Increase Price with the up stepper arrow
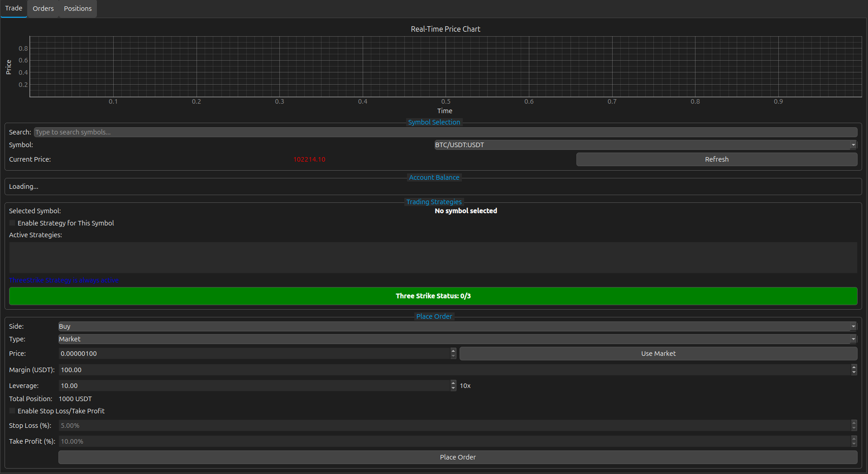The image size is (868, 474). [453, 351]
